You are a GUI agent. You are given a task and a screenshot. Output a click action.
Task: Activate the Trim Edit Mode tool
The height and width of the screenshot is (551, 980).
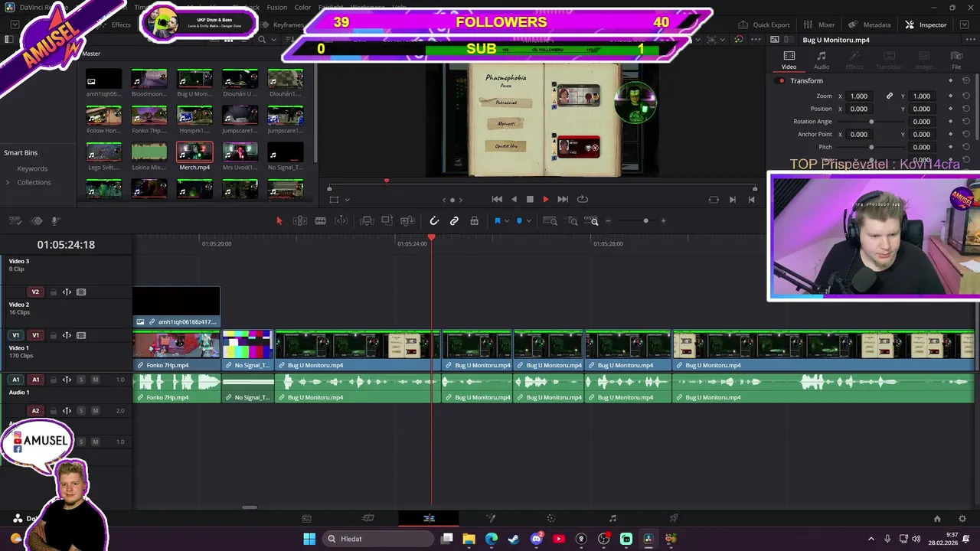[x=300, y=221]
